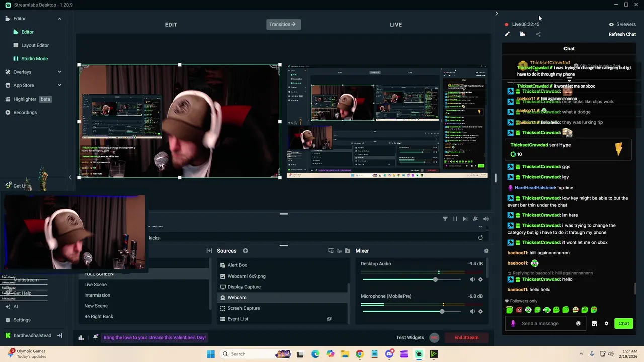Click the add folder icon in Sources
This screenshot has height=362, width=644.
tap(348, 251)
